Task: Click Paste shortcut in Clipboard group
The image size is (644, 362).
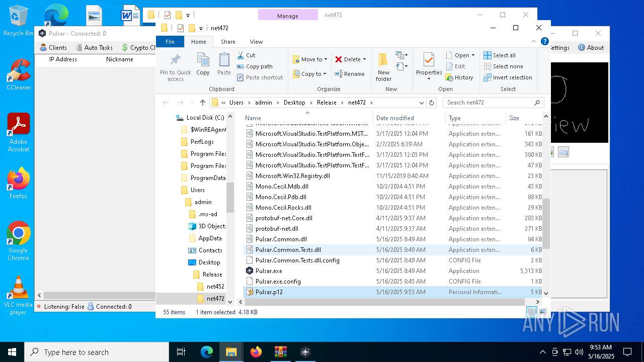Action: coord(260,77)
